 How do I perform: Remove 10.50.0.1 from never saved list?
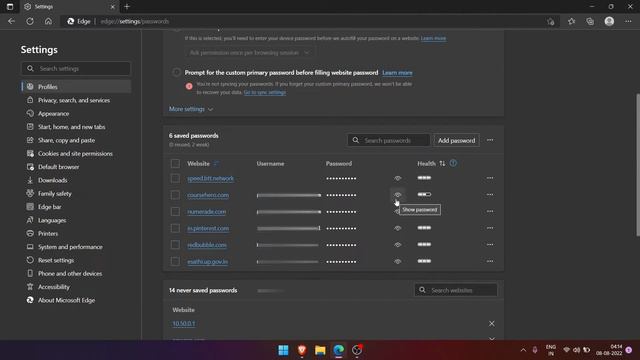tap(491, 323)
